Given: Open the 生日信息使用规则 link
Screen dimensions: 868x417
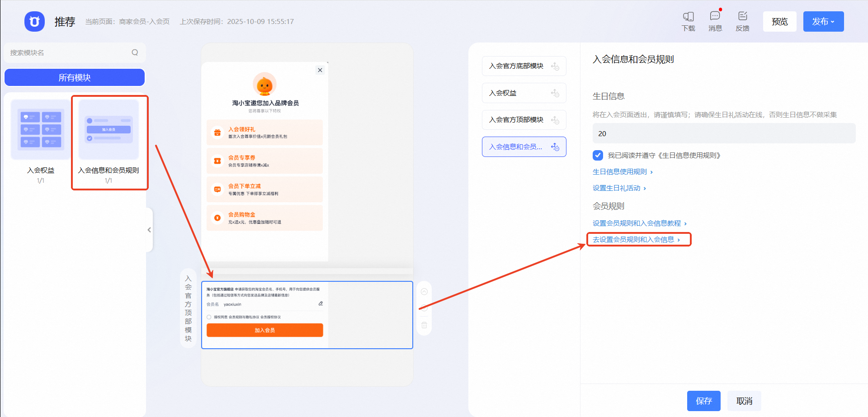Looking at the screenshot, I should click(x=623, y=172).
